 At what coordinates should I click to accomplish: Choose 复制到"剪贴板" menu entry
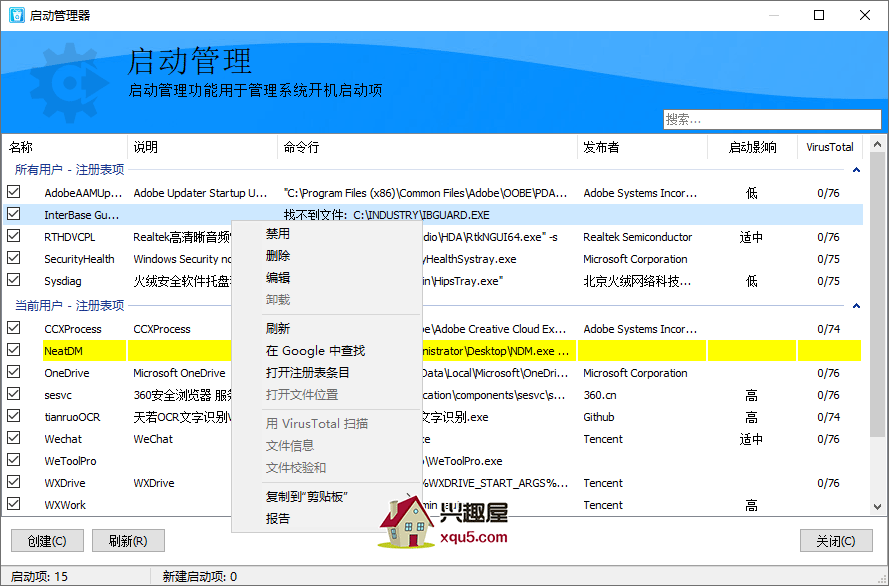[x=306, y=497]
